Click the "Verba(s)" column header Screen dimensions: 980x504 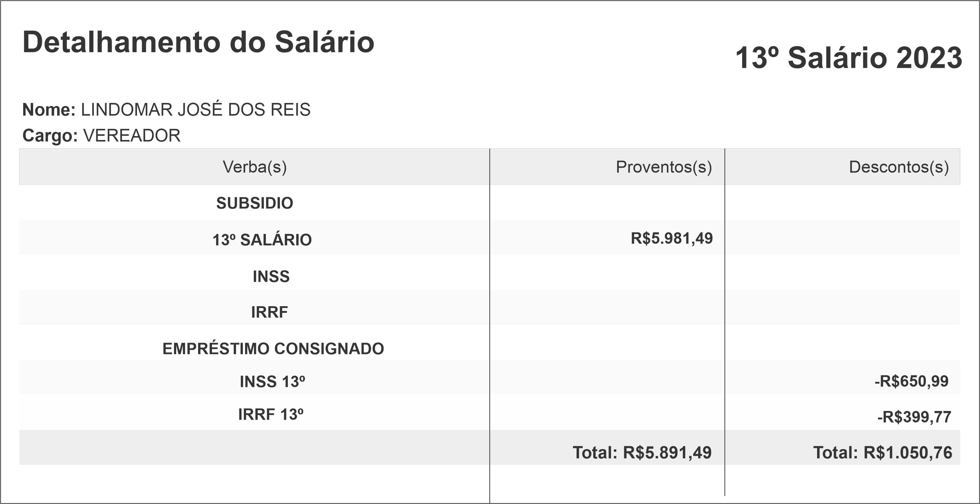point(254,167)
